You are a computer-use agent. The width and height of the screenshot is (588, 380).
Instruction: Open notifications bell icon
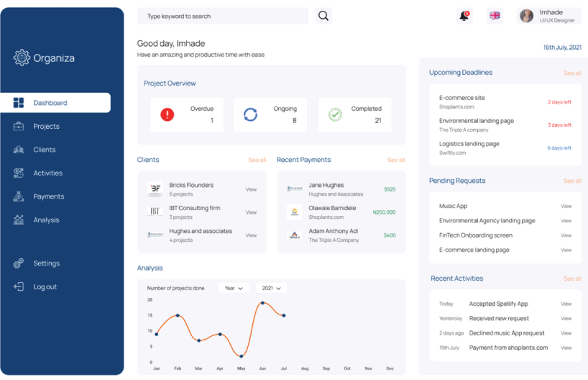(464, 16)
